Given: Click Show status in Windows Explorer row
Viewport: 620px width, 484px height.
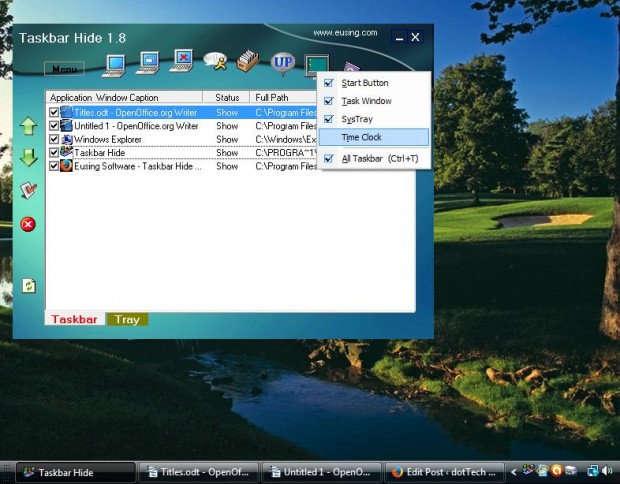Looking at the screenshot, I should [x=227, y=139].
